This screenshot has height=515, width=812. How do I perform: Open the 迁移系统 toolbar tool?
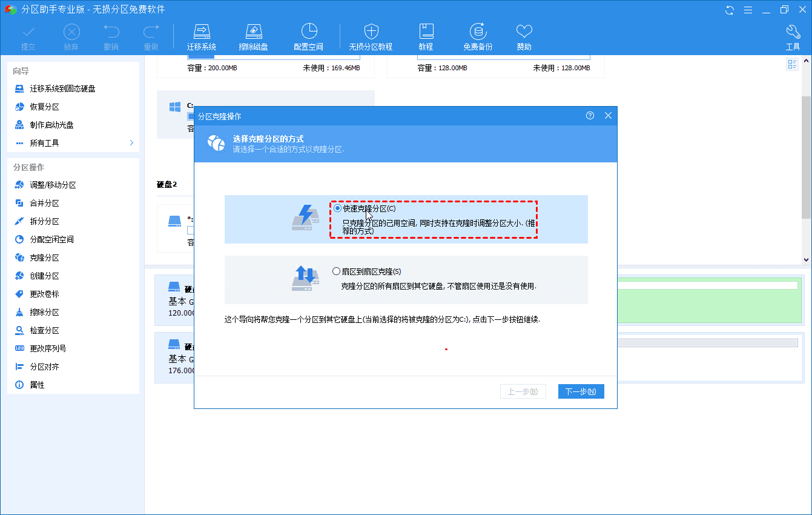202,38
